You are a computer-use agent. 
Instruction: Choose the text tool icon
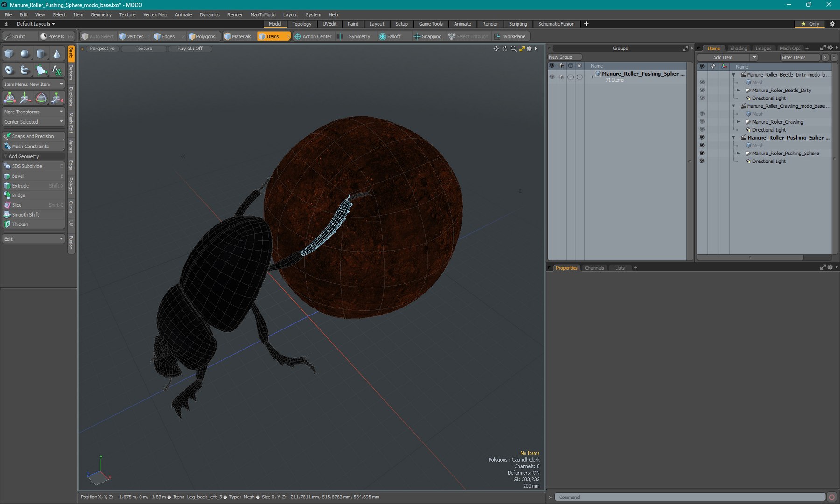click(56, 70)
